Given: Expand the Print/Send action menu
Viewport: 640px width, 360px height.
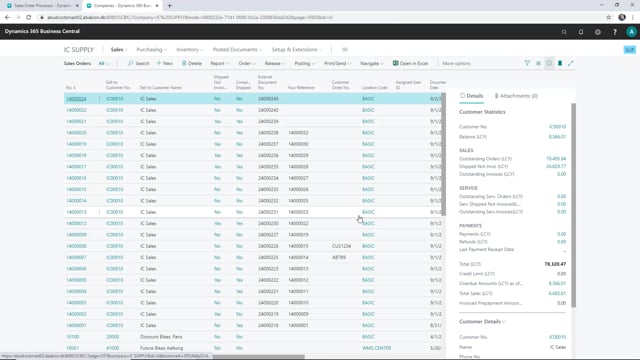Looking at the screenshot, I should (338, 63).
